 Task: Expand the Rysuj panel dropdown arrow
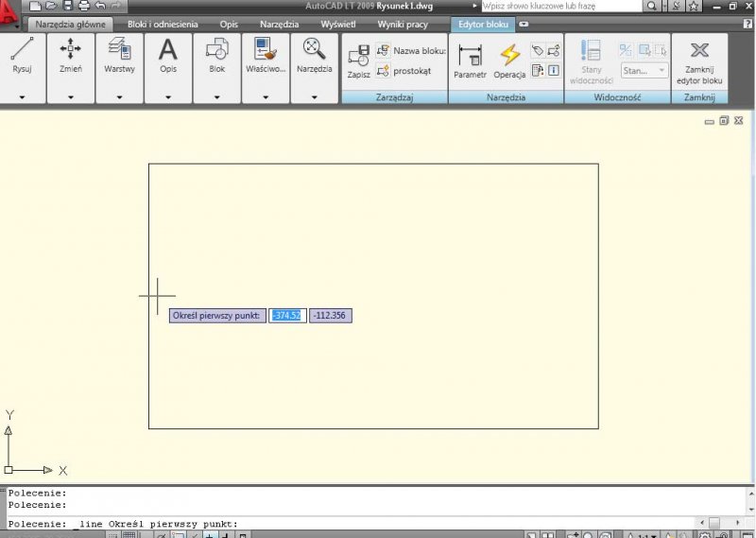point(23,96)
